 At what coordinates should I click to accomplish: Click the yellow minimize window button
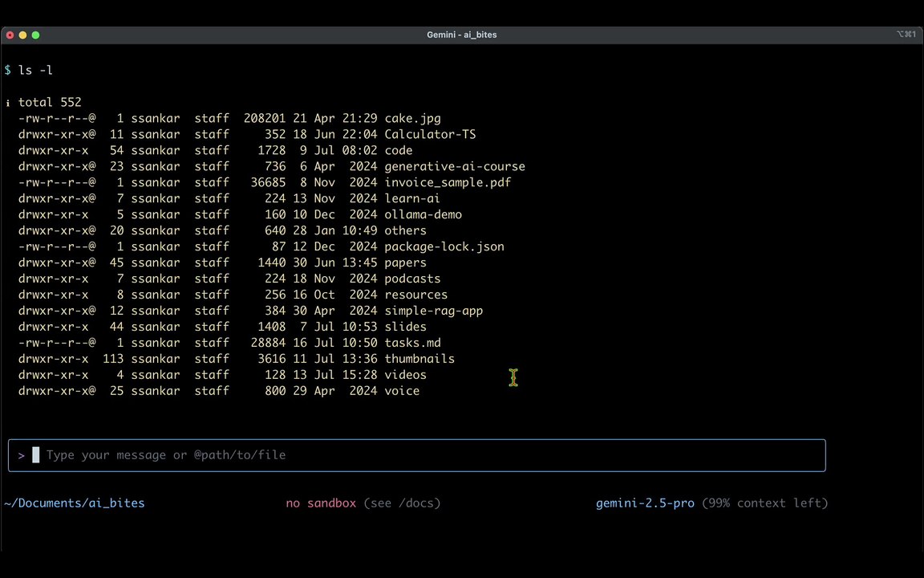23,35
